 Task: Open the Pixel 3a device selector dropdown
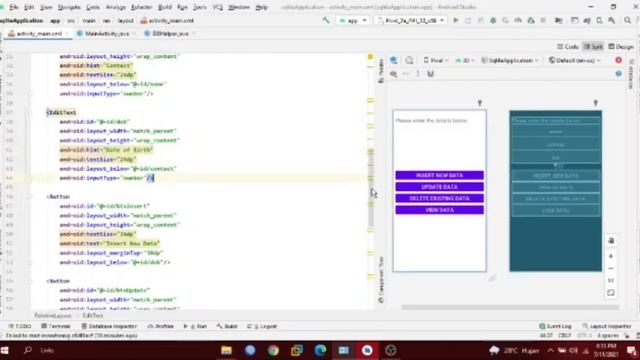(x=410, y=20)
